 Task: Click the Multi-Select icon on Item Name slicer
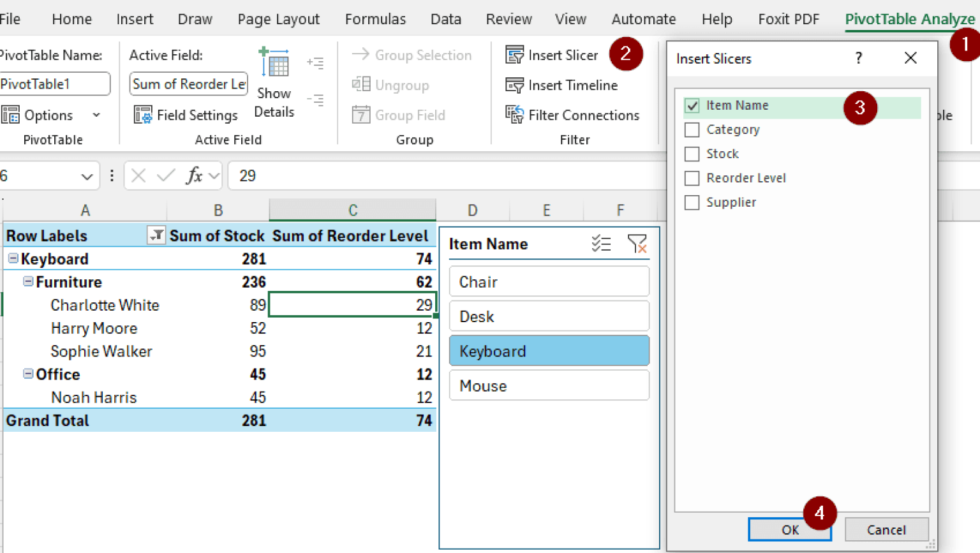pyautogui.click(x=602, y=244)
